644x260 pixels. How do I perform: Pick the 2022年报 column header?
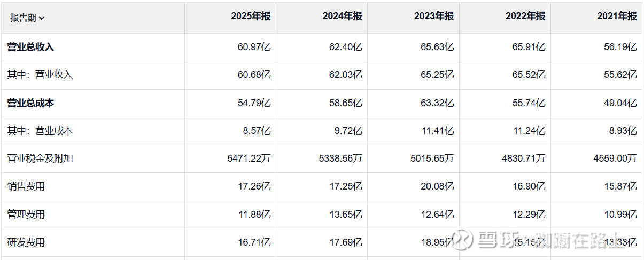click(x=525, y=17)
